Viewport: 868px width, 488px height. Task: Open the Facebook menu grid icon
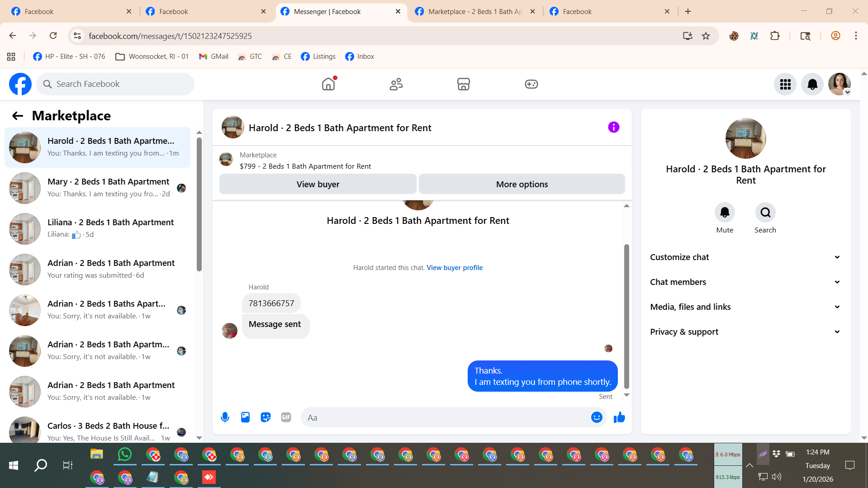785,84
